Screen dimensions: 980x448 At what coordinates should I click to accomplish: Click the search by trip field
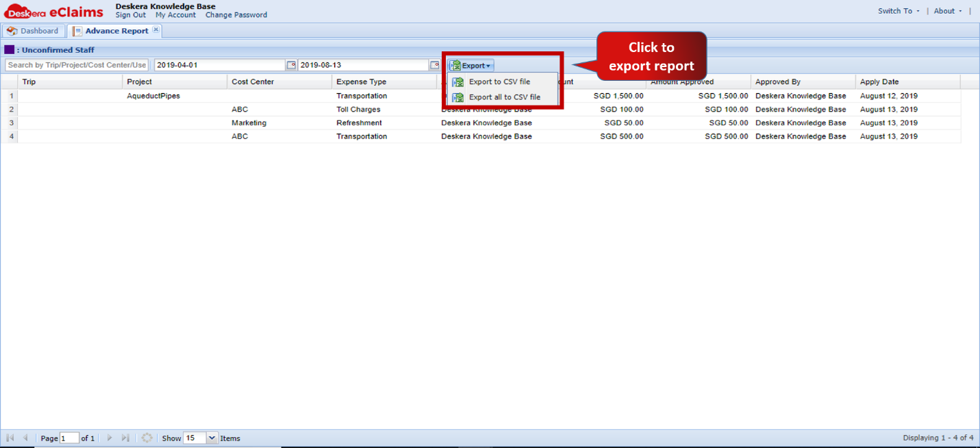[x=77, y=65]
